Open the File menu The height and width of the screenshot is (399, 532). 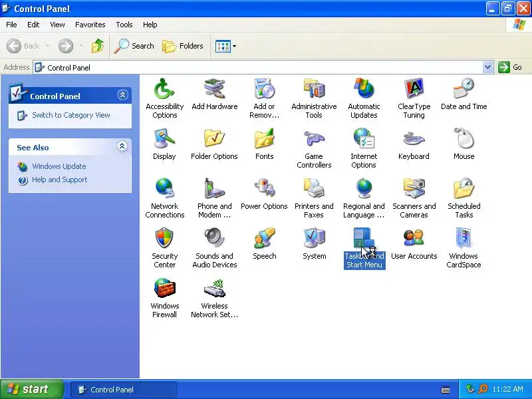point(11,25)
